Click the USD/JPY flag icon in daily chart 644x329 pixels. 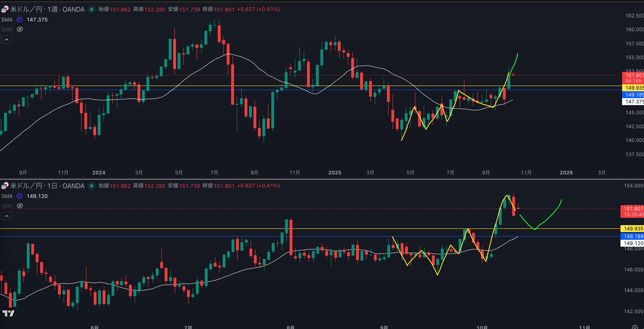coord(4,186)
